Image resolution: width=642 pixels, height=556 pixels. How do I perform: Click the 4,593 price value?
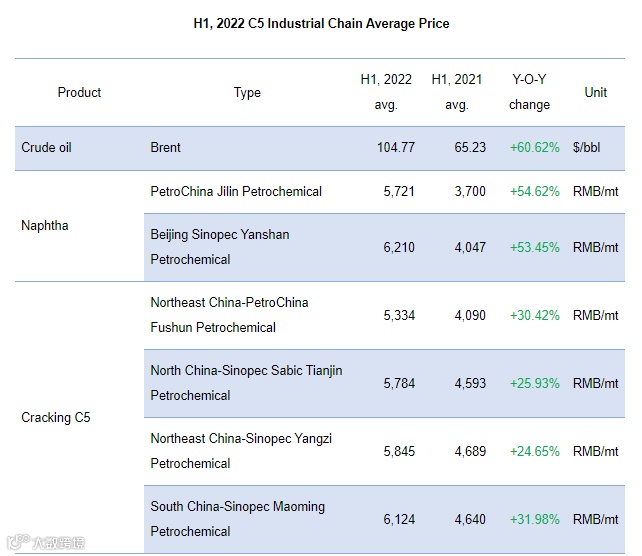[470, 383]
